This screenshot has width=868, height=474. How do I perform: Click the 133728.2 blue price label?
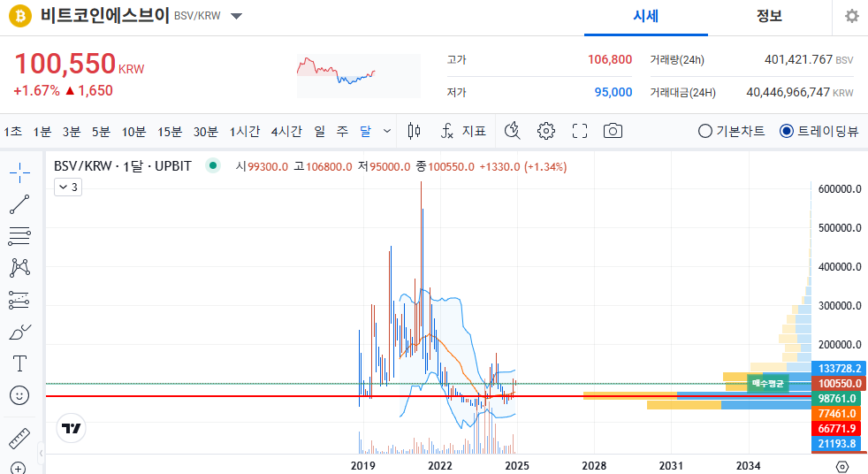click(839, 368)
